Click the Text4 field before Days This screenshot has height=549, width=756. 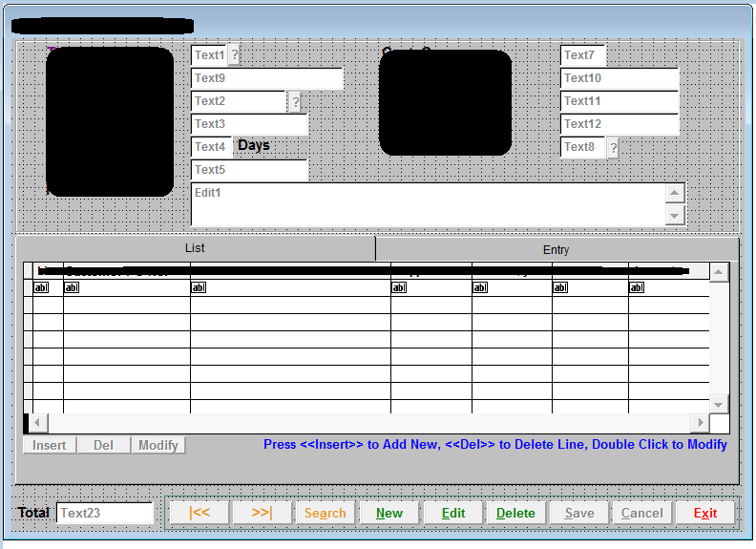click(x=212, y=147)
